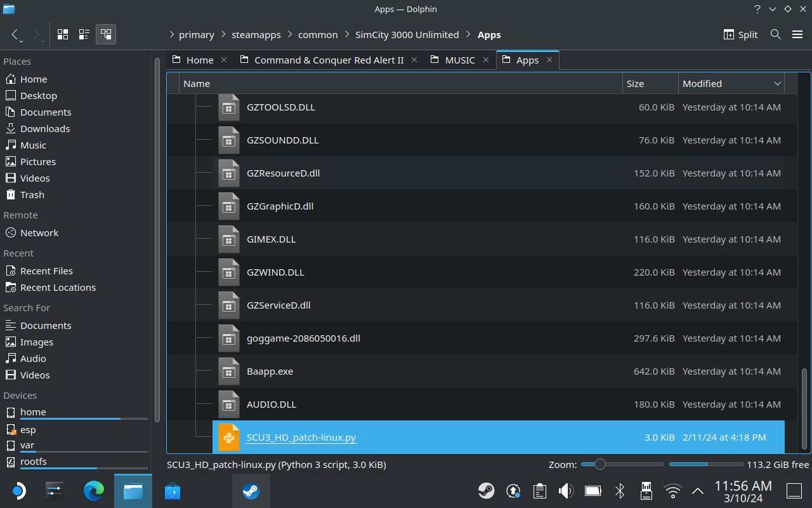Show hidden system tray icons
Viewport: 812px width, 508px height.
point(698,491)
